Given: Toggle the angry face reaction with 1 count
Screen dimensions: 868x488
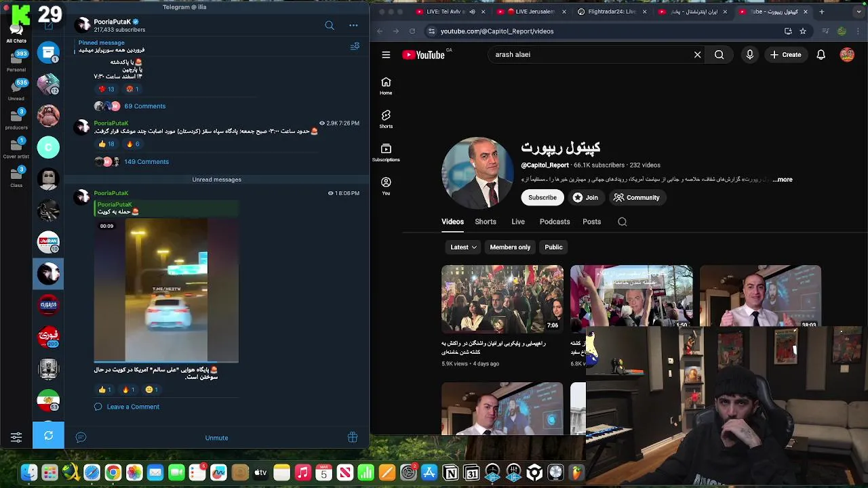Looking at the screenshot, I should coord(132,89).
